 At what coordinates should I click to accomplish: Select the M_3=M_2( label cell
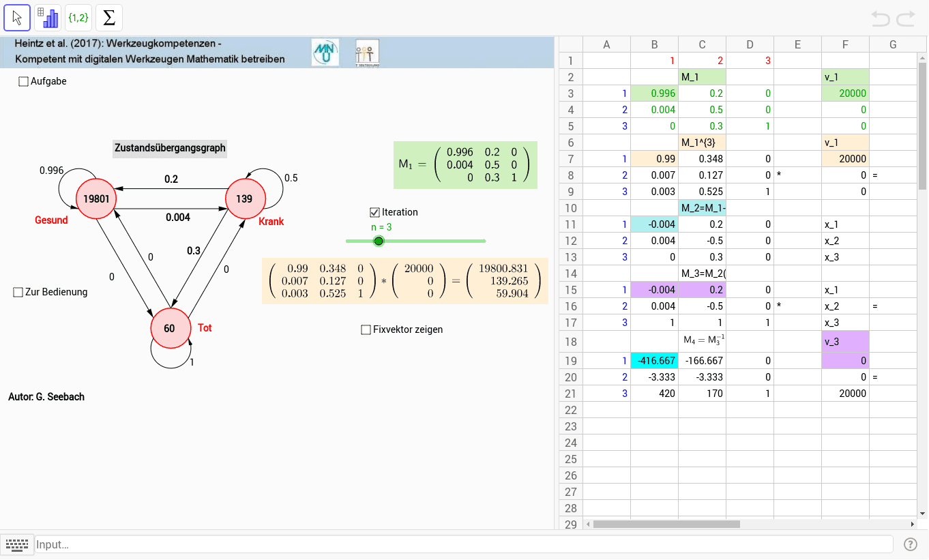point(702,274)
